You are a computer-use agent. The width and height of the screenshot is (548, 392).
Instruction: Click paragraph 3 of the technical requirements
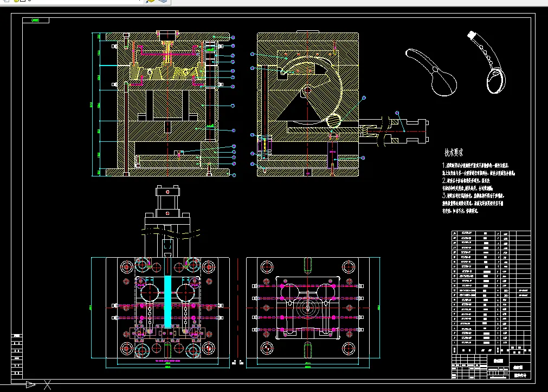click(473, 203)
